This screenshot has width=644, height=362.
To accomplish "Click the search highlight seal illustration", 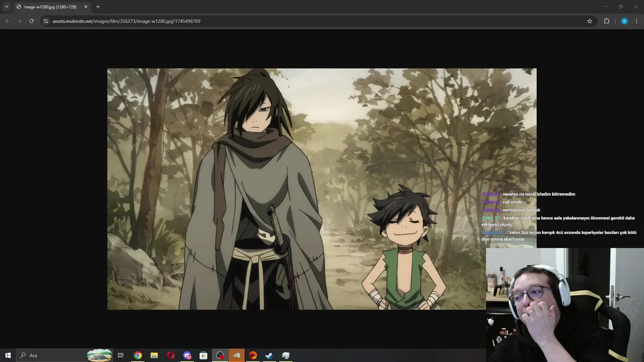I will pos(99,355).
